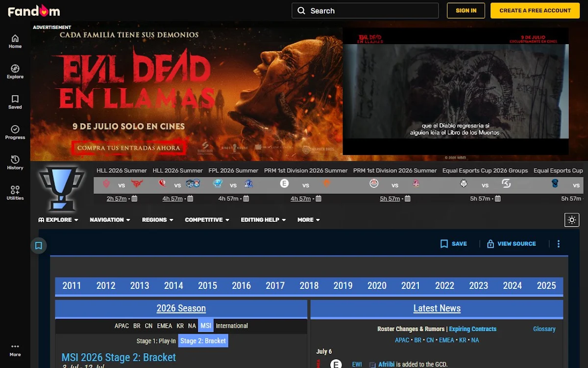Click CREATE A FREE ACCOUNT button

click(x=535, y=10)
